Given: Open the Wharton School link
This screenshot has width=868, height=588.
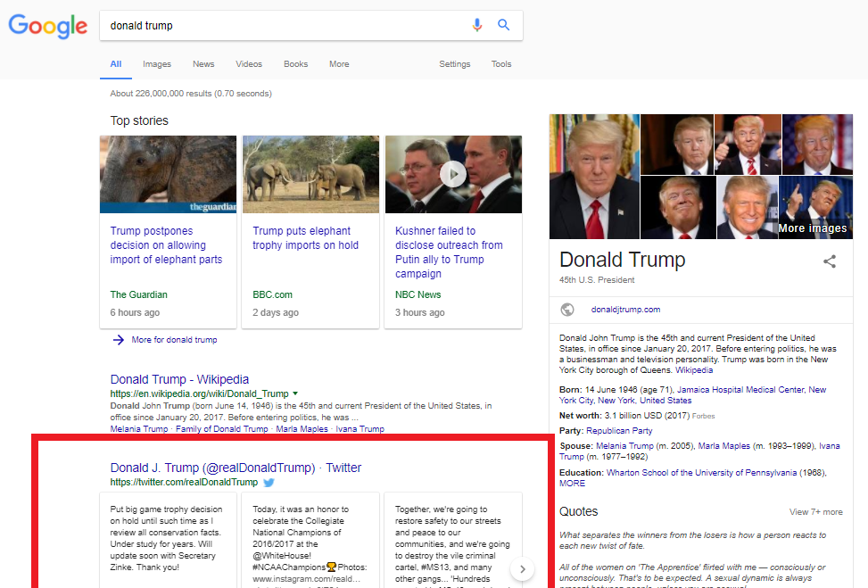Looking at the screenshot, I should click(x=701, y=473).
